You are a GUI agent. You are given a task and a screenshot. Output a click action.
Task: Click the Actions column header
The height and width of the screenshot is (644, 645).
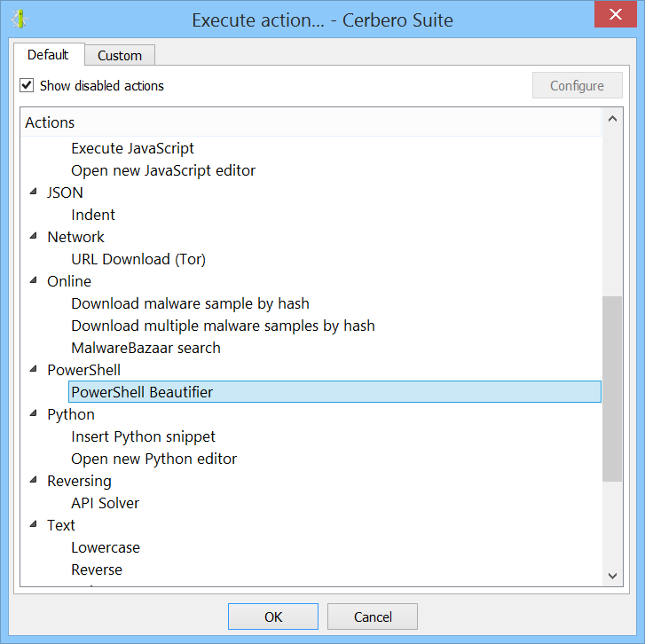[x=311, y=122]
